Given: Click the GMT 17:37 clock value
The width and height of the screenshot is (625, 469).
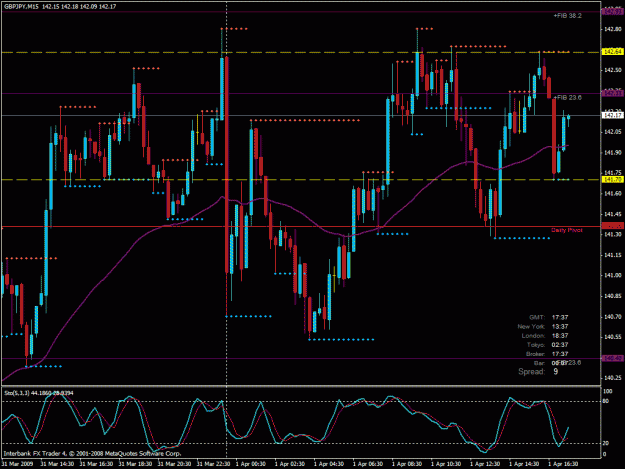Looking at the screenshot, I should pyautogui.click(x=560, y=318).
